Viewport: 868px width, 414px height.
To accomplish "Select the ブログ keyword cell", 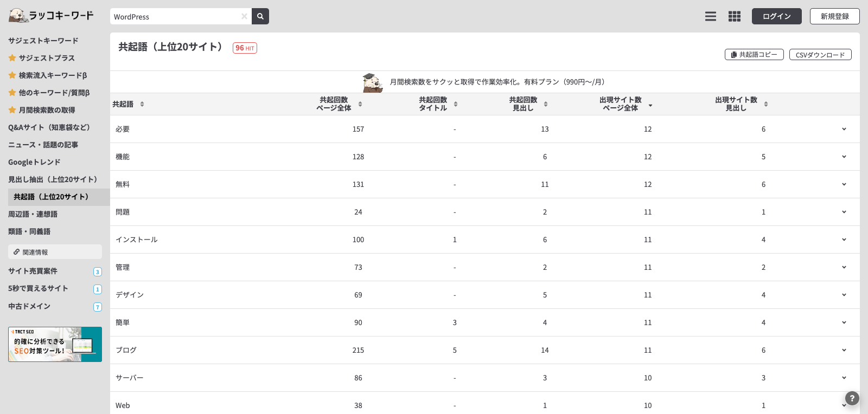I will pyautogui.click(x=126, y=350).
